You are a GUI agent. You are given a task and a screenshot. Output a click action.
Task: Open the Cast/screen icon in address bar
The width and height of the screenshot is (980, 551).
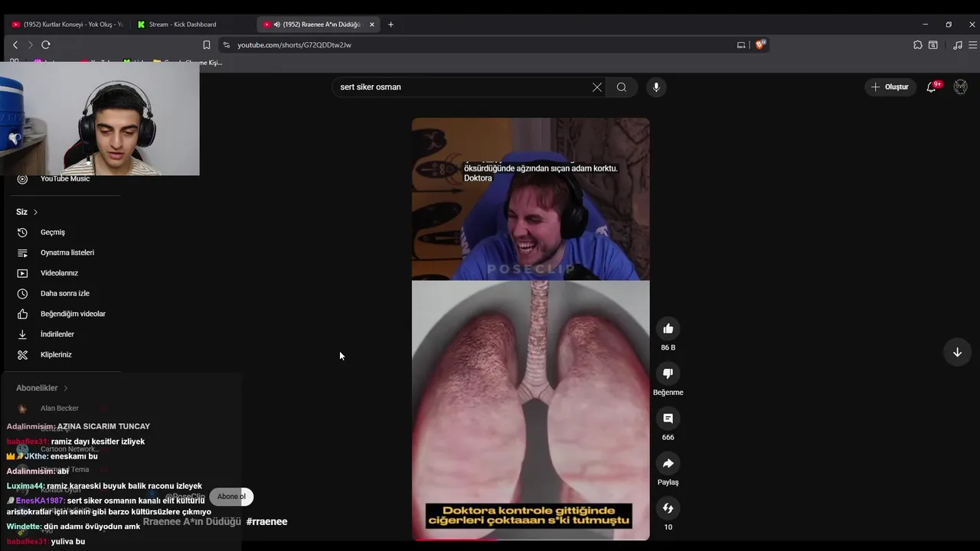(741, 45)
